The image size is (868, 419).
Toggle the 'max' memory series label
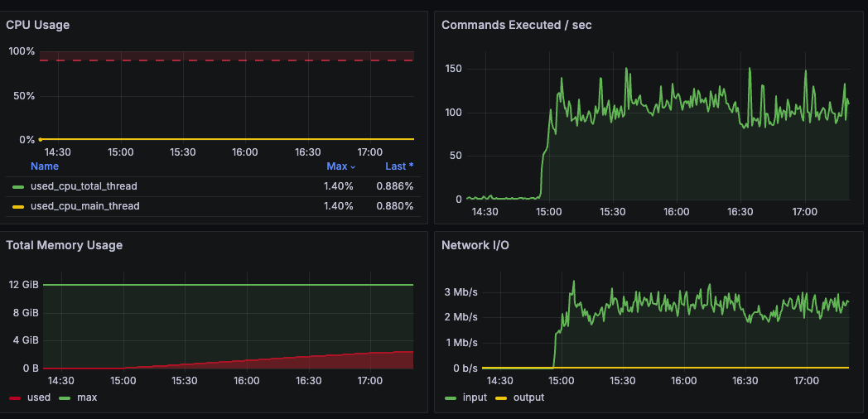[86, 397]
